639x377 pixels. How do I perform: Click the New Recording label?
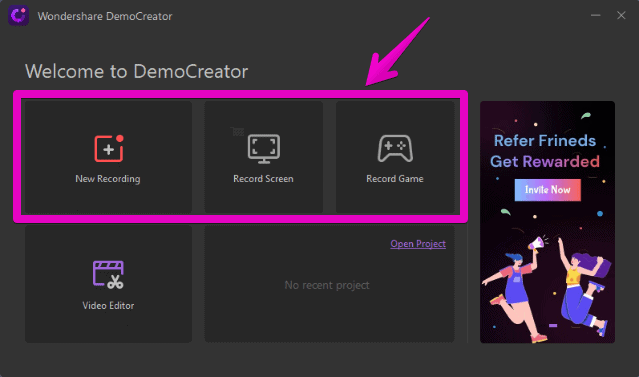(x=108, y=179)
